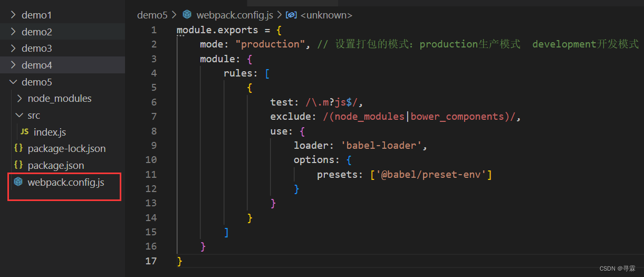Open the demo1 folder

(x=36, y=15)
